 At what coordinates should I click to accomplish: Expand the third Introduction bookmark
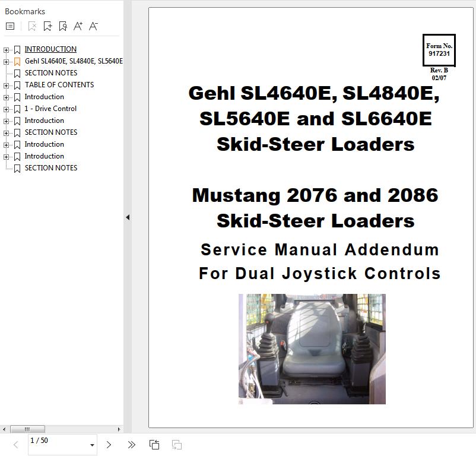point(6,145)
